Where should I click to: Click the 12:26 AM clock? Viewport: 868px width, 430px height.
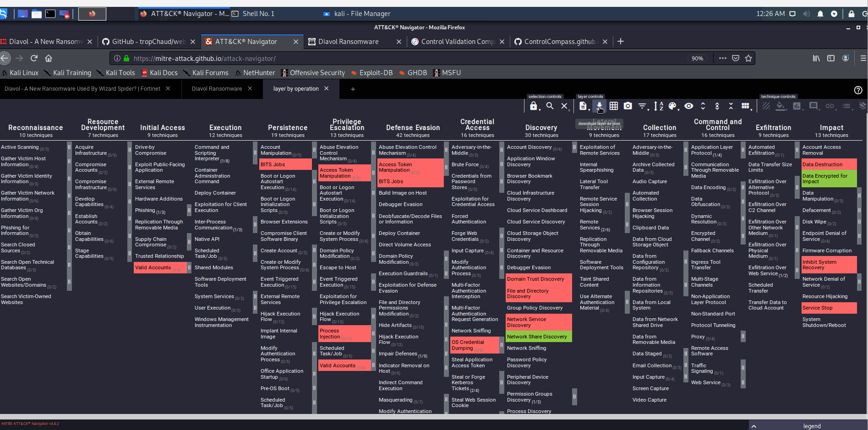coord(770,14)
